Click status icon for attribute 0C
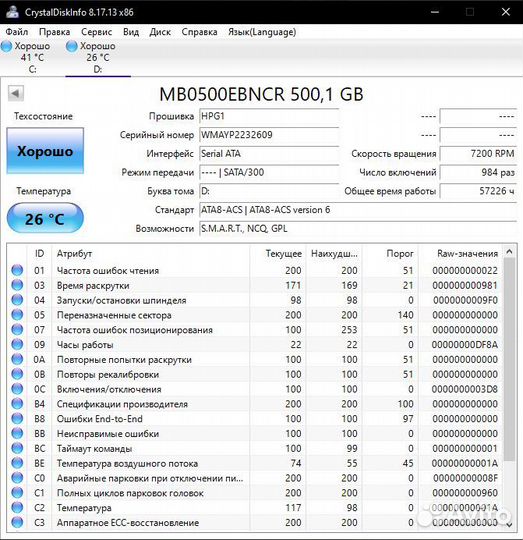Image resolution: width=523 pixels, height=540 pixels. [17, 388]
